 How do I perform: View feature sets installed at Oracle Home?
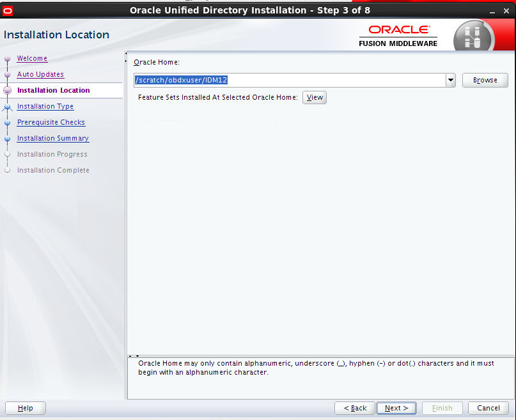click(315, 97)
